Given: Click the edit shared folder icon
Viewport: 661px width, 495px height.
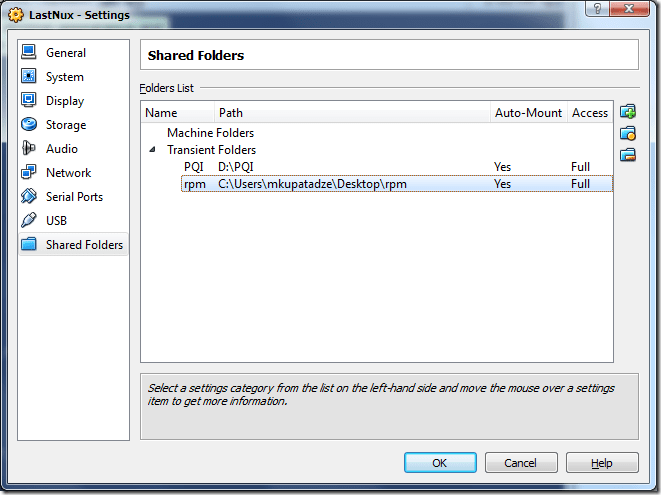Looking at the screenshot, I should [628, 133].
